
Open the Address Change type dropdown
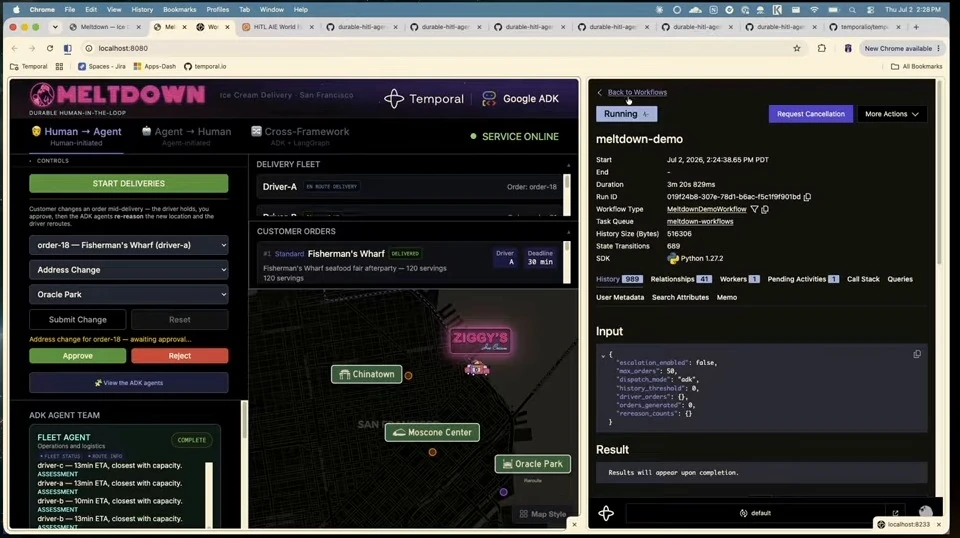(129, 270)
